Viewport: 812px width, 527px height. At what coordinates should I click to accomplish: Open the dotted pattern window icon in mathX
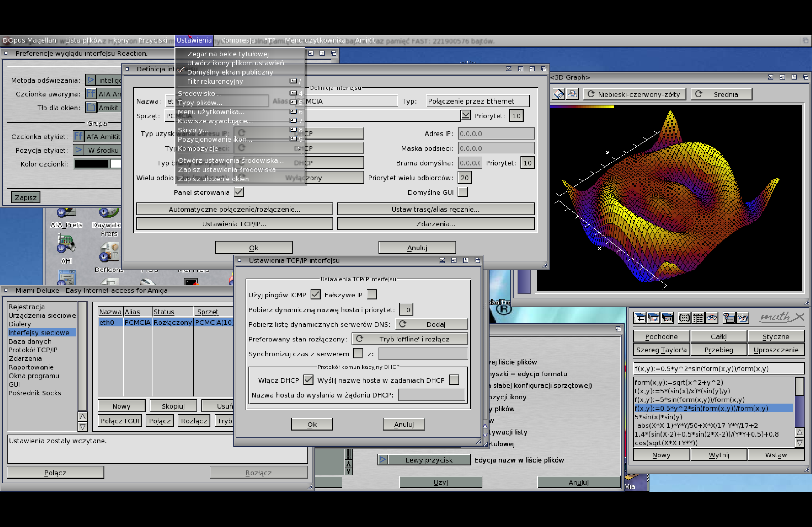click(x=667, y=318)
